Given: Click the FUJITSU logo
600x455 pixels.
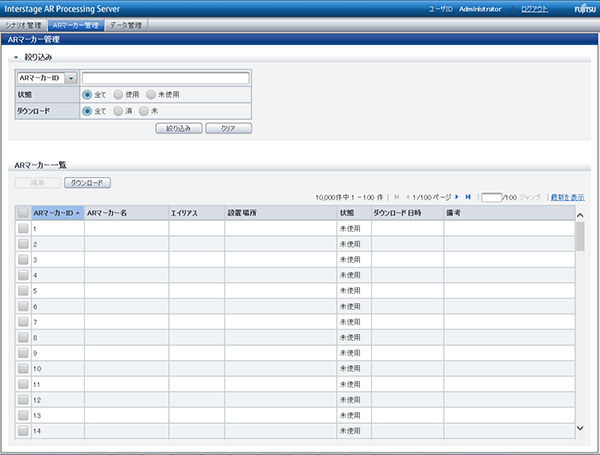Looking at the screenshot, I should [582, 8].
